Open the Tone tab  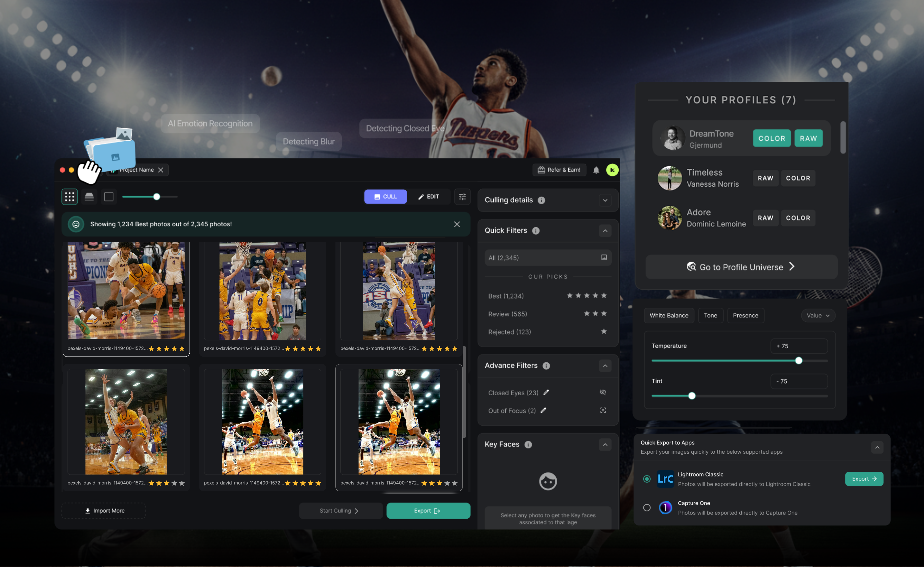(710, 316)
